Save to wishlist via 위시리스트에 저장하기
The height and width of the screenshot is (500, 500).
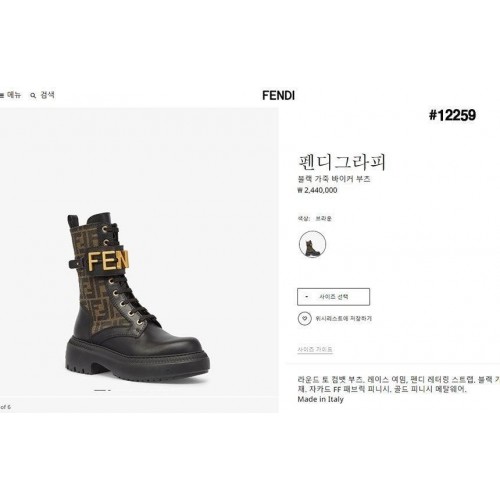coord(344,319)
